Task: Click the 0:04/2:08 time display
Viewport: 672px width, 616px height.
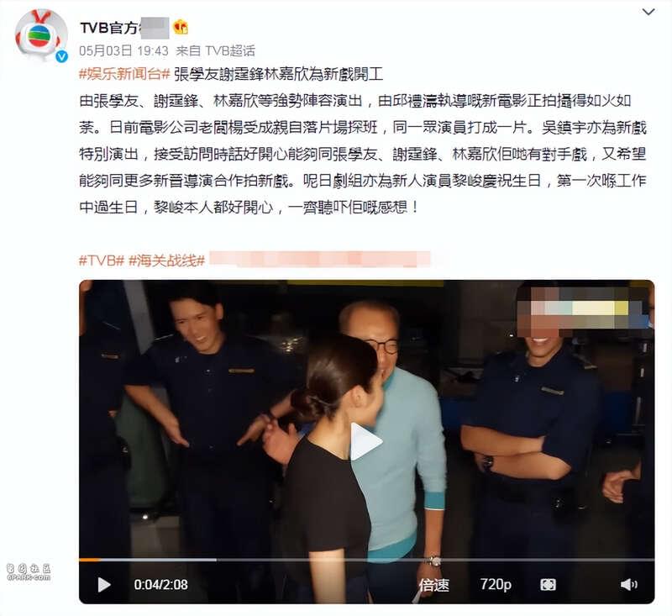Action: [x=160, y=585]
